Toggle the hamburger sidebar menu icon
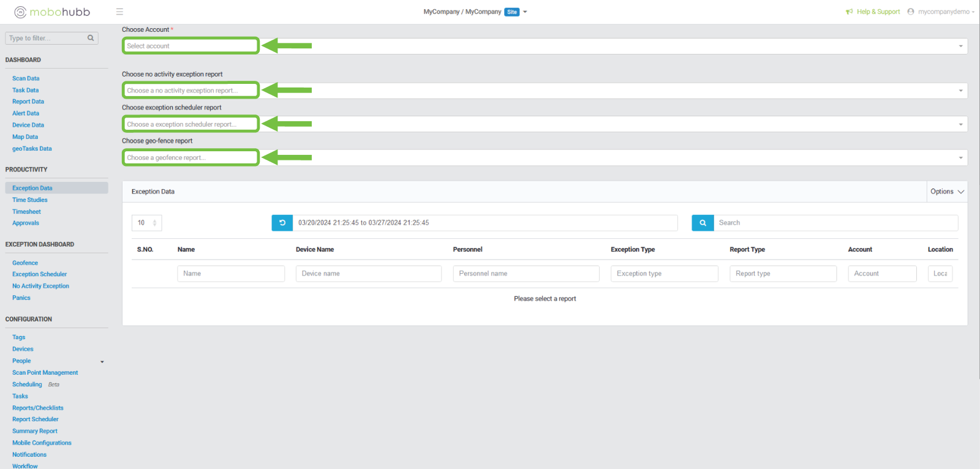 tap(119, 12)
